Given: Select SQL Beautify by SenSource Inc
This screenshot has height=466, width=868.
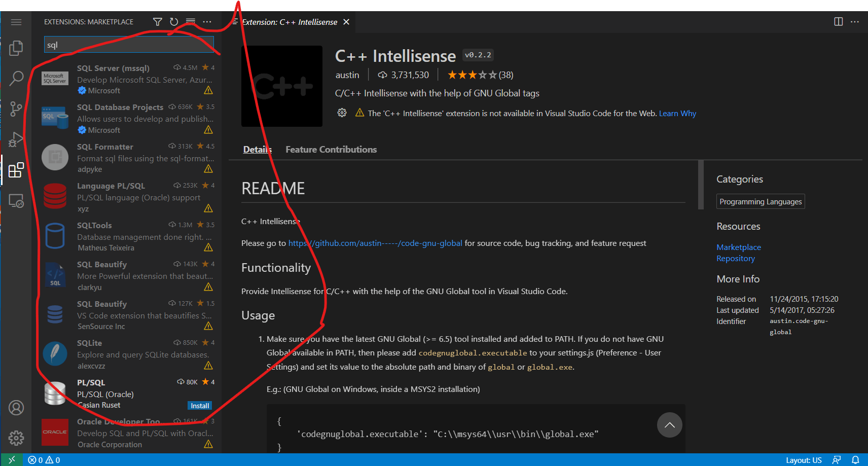Looking at the screenshot, I should pyautogui.click(x=127, y=315).
